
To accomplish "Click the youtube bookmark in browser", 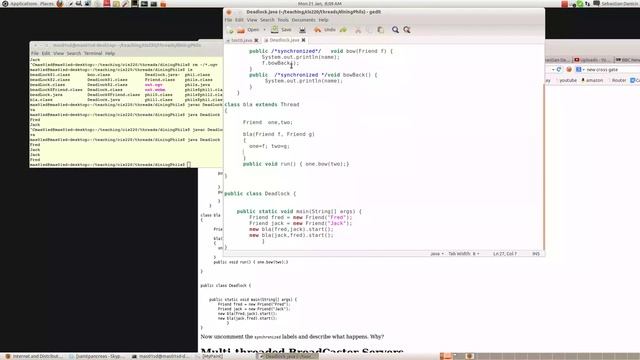I will [x=568, y=80].
